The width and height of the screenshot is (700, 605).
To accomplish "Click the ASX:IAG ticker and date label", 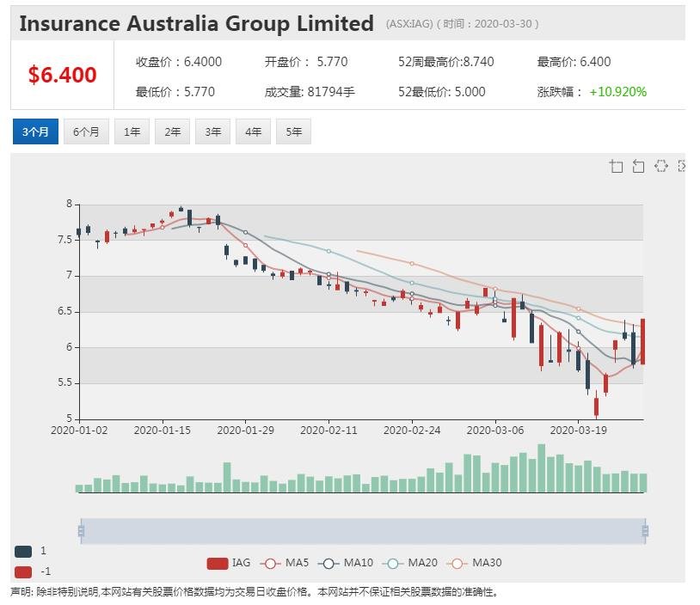I will click(462, 24).
